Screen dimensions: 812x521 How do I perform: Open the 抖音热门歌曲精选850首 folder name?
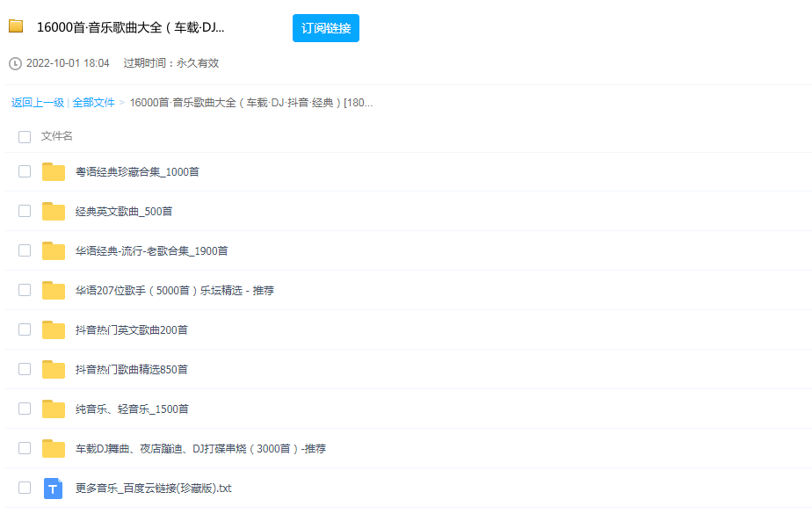(132, 369)
